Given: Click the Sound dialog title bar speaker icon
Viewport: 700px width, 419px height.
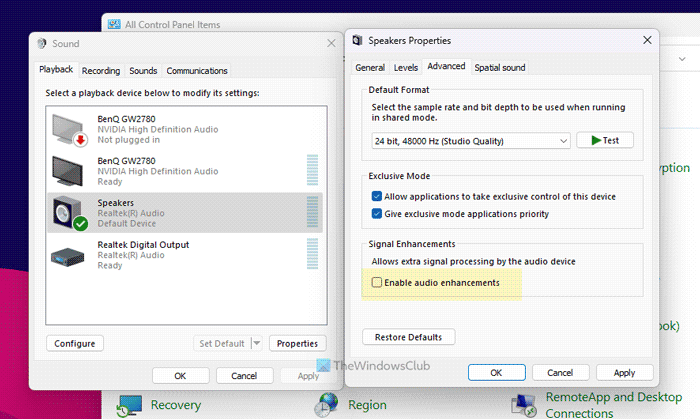Looking at the screenshot, I should pos(42,43).
